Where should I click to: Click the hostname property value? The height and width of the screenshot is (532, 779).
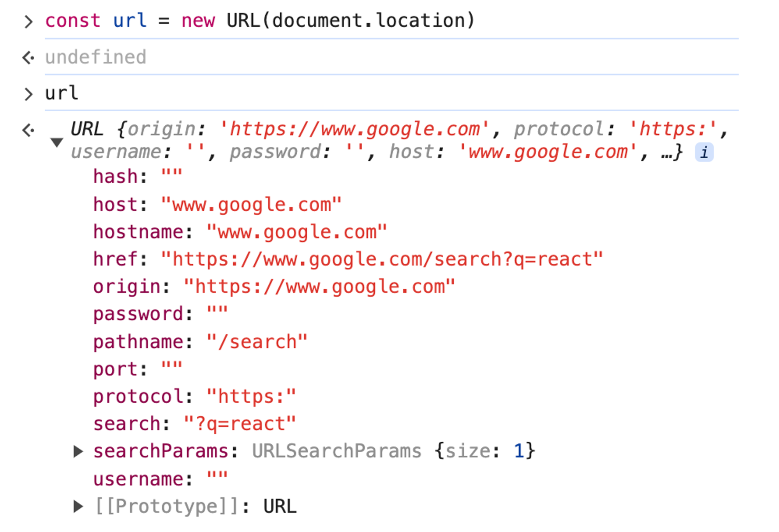pyautogui.click(x=297, y=232)
